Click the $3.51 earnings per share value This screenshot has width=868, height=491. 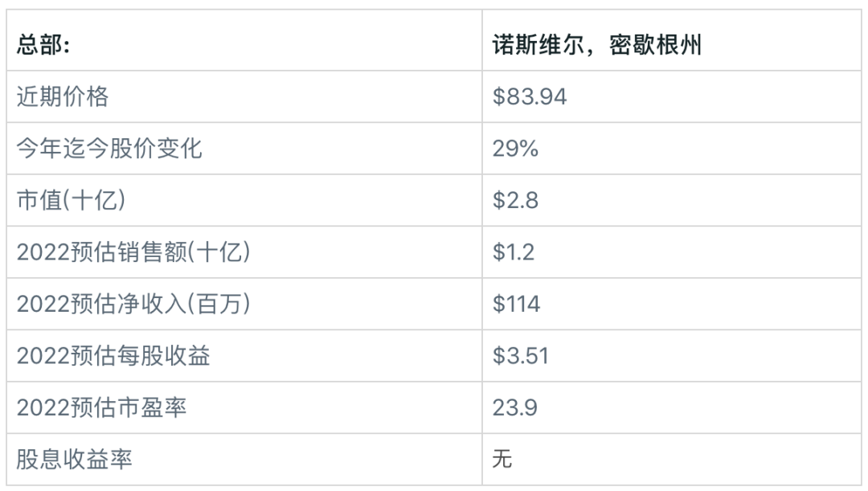(x=521, y=356)
